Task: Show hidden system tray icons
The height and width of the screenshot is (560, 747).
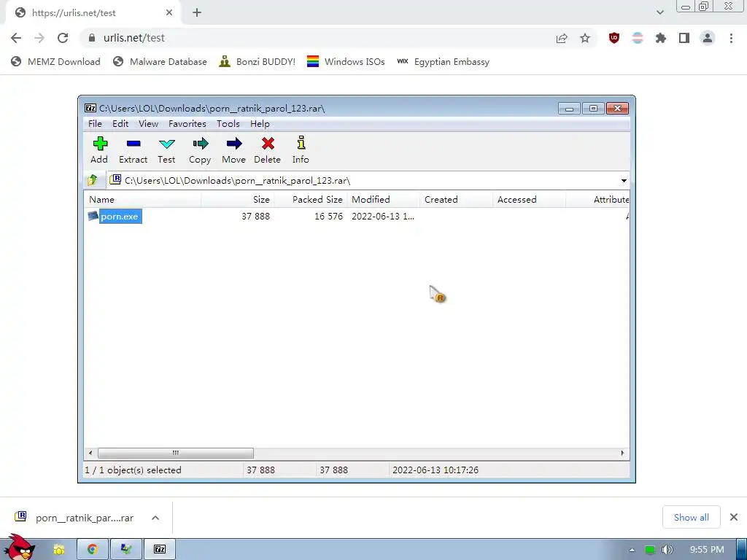Action: tap(632, 550)
